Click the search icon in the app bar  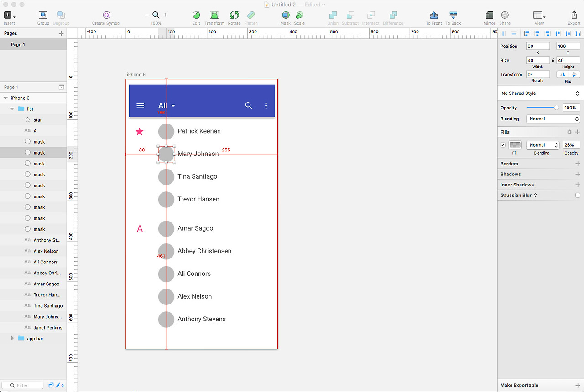249,106
